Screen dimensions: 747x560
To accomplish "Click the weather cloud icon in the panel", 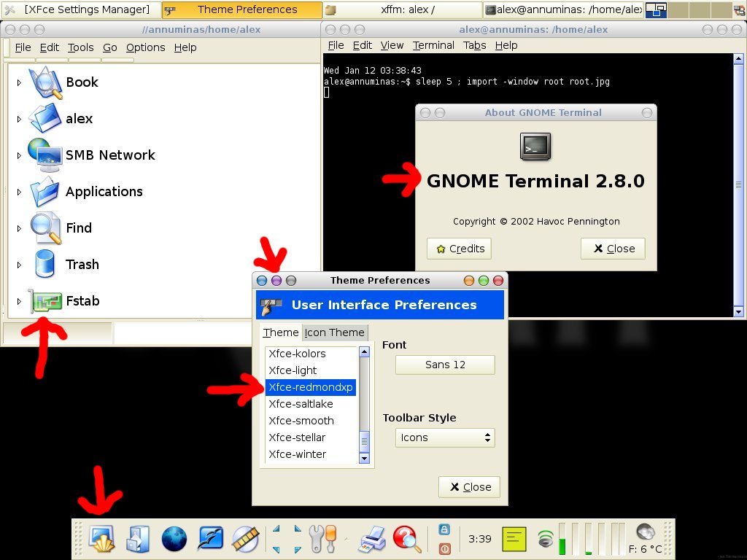I will click(x=646, y=532).
